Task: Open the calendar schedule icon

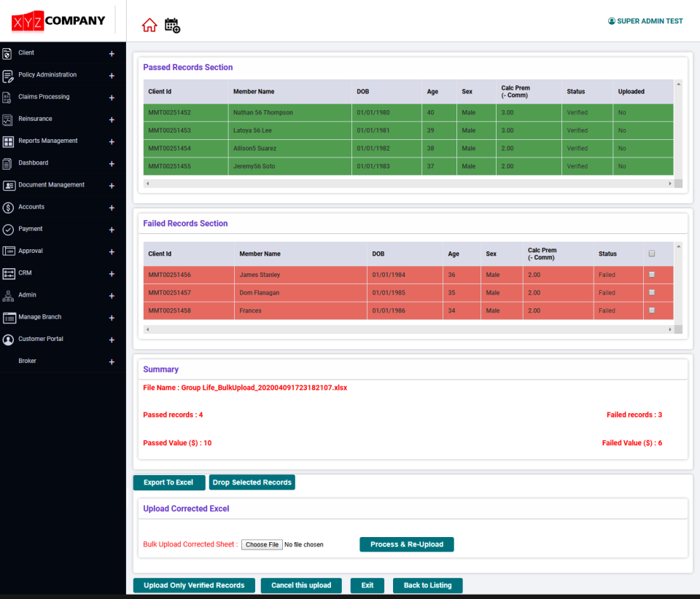Action: pyautogui.click(x=172, y=26)
